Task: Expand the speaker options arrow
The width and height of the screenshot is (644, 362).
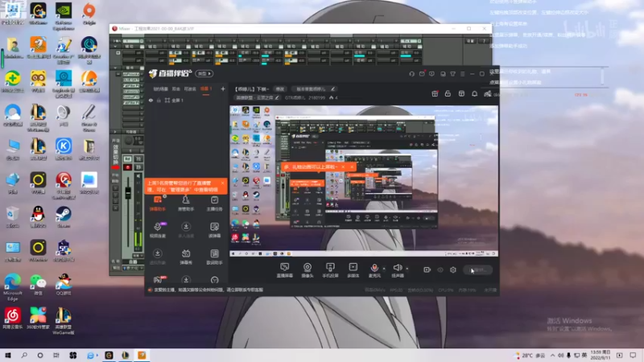Action: click(407, 269)
